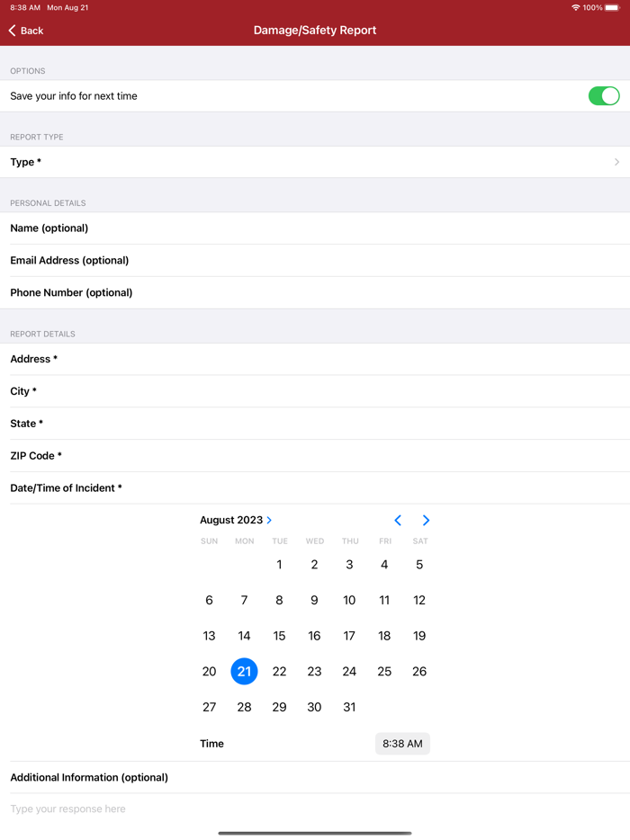
Task: Select the 19th of August
Action: [419, 636]
